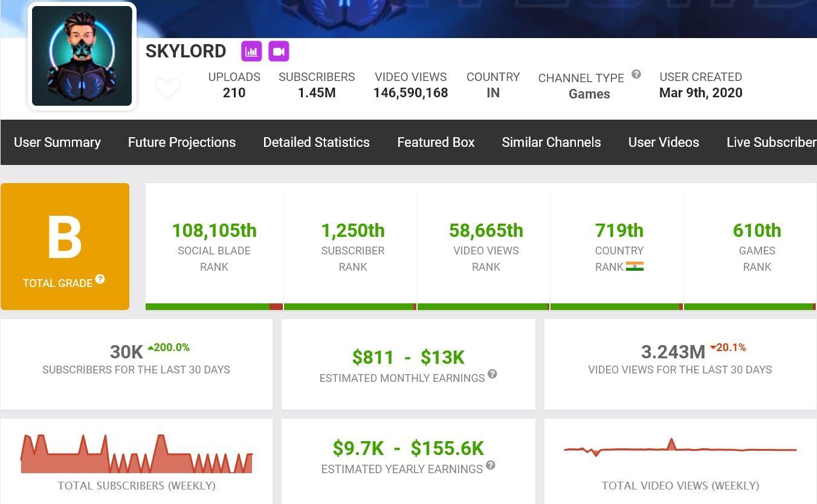Click the purple video camera icon
Image resolution: width=817 pixels, height=504 pixels.
point(279,51)
